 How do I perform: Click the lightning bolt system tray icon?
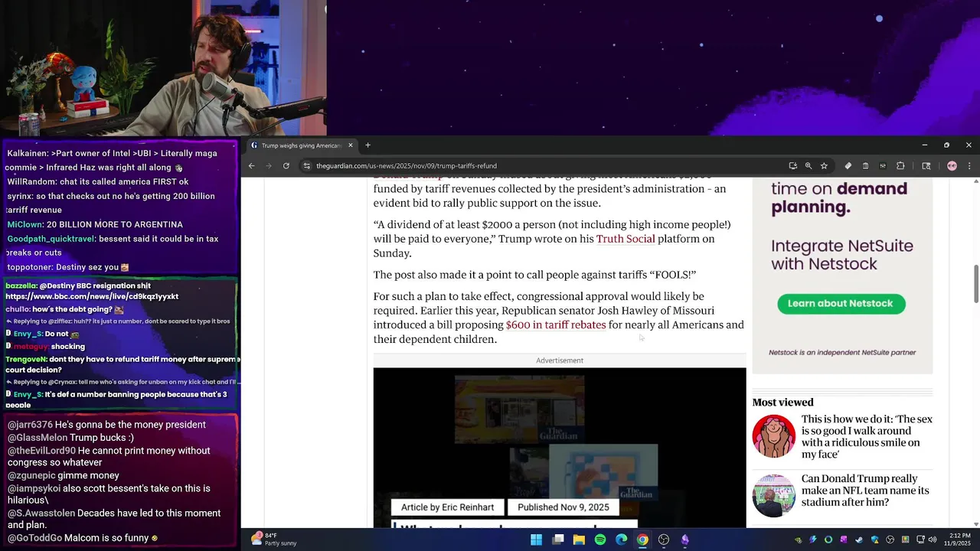coord(813,540)
